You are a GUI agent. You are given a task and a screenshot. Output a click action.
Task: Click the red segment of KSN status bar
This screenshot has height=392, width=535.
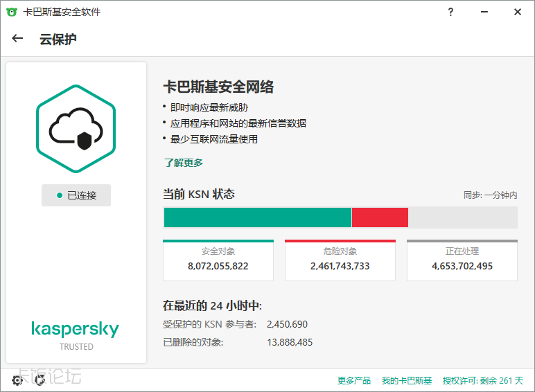[380, 217]
